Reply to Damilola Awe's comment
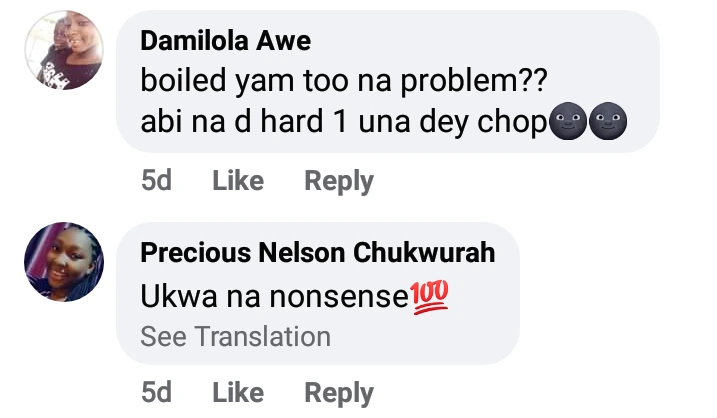 338,182
